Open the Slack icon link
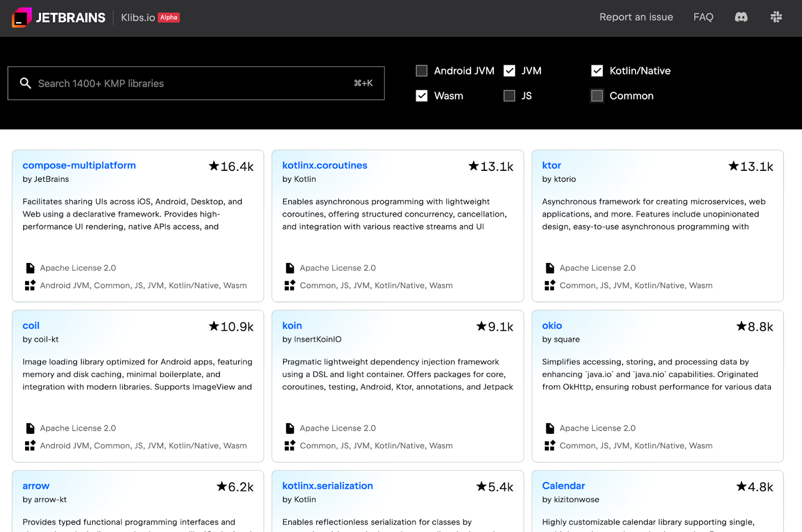The width and height of the screenshot is (802, 532). click(776, 17)
